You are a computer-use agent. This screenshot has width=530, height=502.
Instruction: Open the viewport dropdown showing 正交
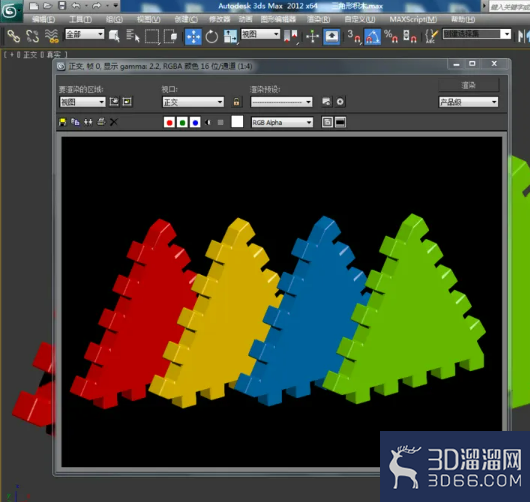[193, 102]
